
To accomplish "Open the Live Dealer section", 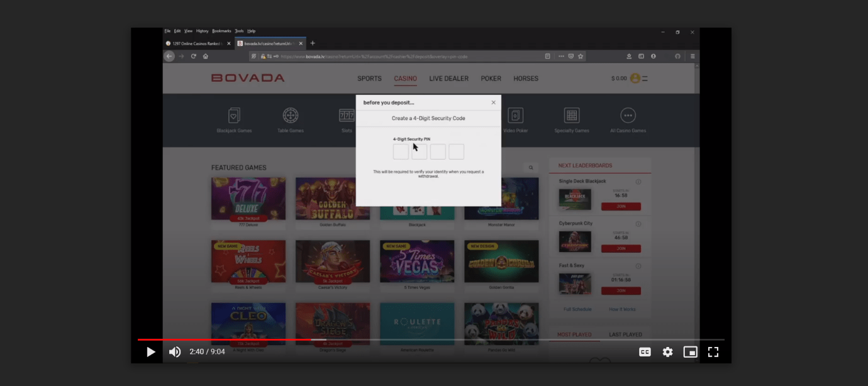I will click(449, 79).
